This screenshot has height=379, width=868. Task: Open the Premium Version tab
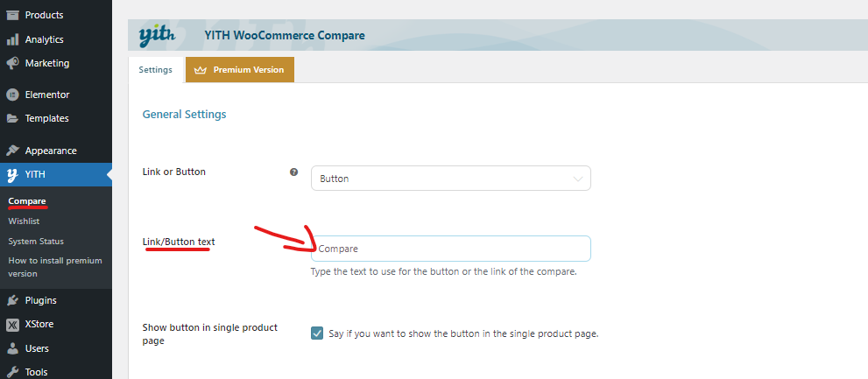click(x=240, y=70)
